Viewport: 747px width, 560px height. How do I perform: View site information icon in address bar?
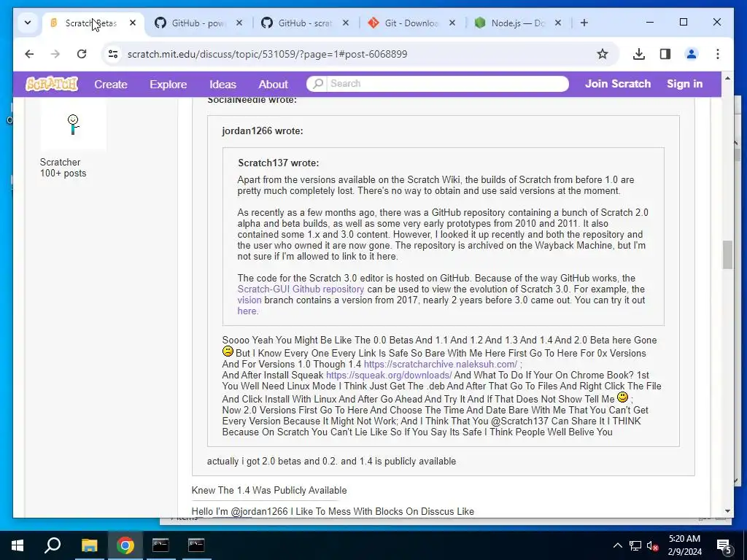(113, 54)
